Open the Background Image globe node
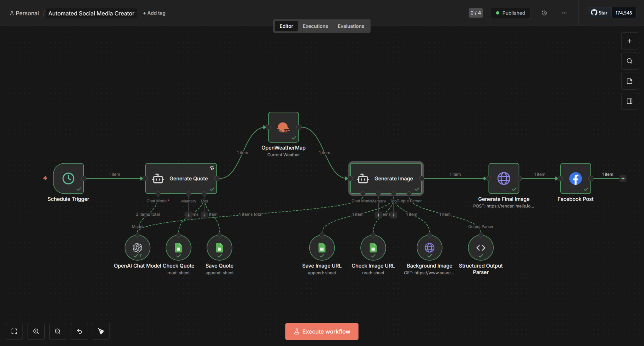 [x=429, y=248]
